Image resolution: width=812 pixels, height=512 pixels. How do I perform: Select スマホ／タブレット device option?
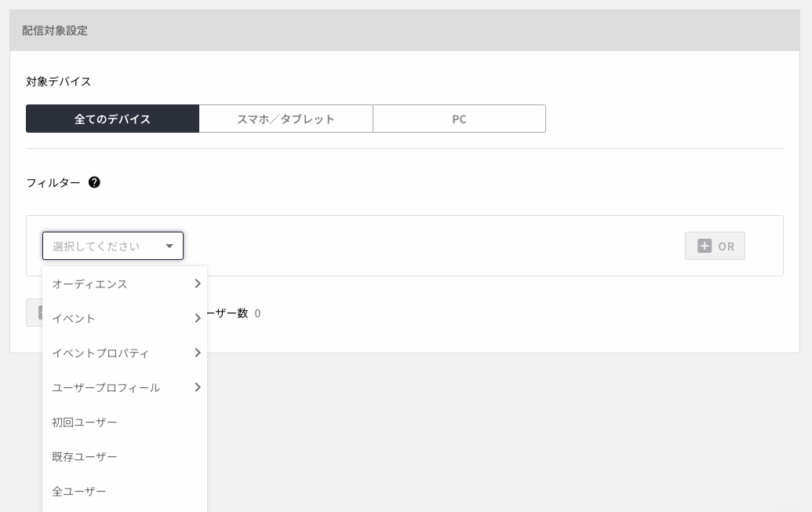tap(286, 119)
